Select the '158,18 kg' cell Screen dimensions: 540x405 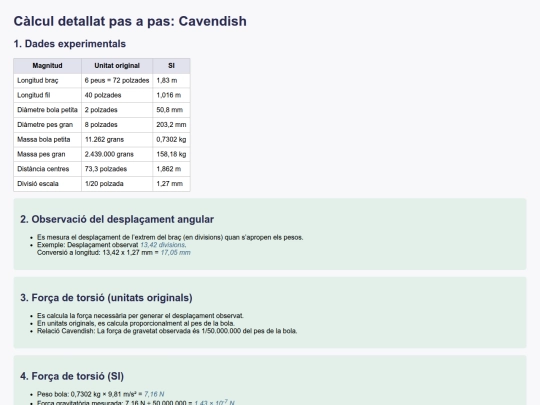point(172,155)
